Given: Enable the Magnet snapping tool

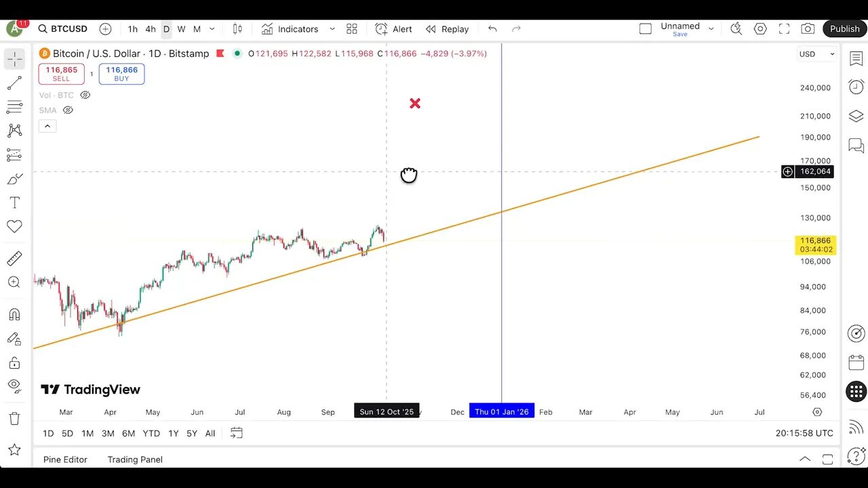Looking at the screenshot, I should [x=14, y=314].
